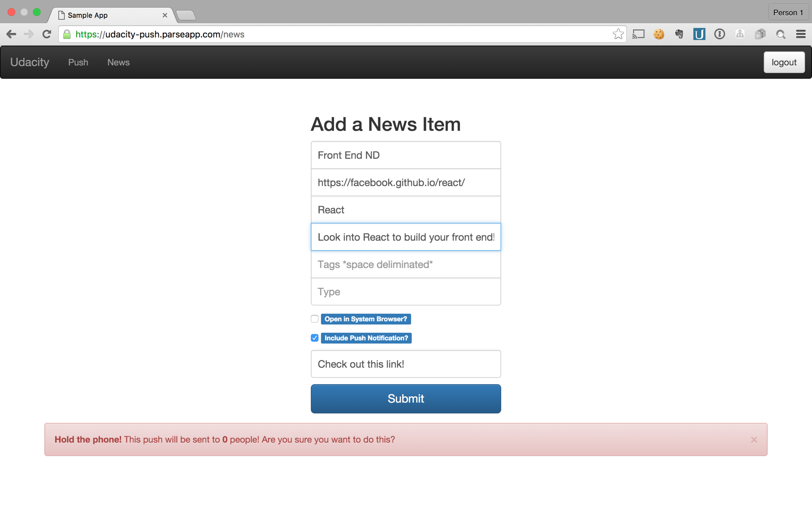Click the page reload icon

[x=46, y=34]
